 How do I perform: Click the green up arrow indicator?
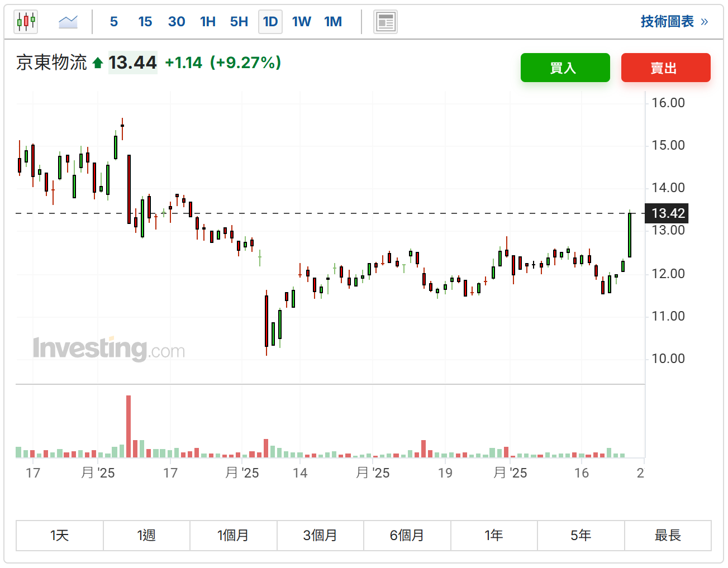tap(98, 63)
